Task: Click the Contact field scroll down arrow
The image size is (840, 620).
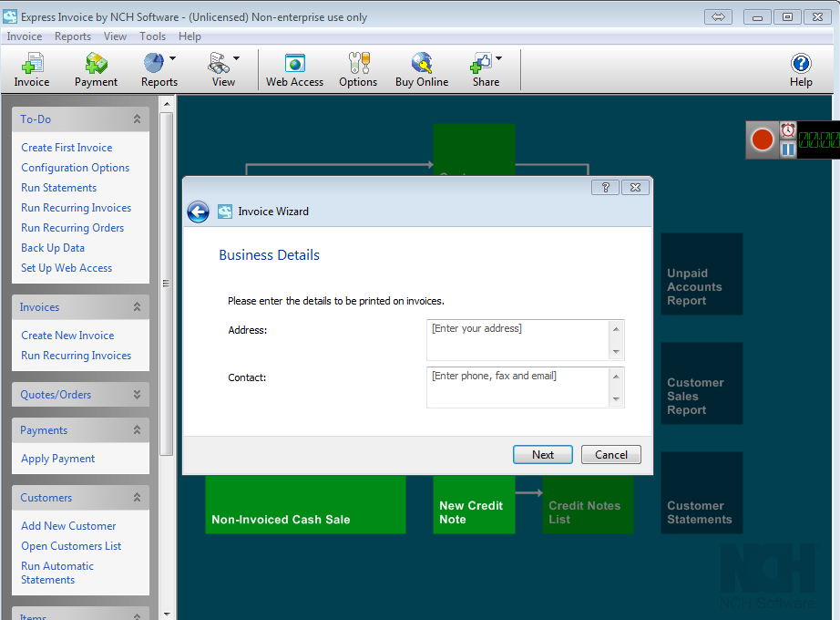Action: pyautogui.click(x=616, y=399)
